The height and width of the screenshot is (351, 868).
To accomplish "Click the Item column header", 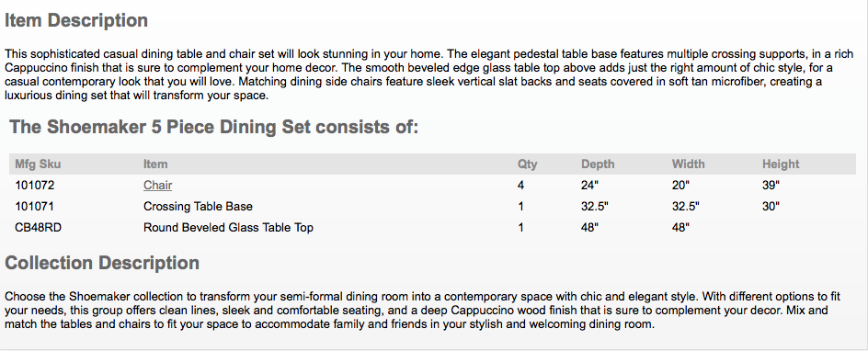I will [155, 164].
